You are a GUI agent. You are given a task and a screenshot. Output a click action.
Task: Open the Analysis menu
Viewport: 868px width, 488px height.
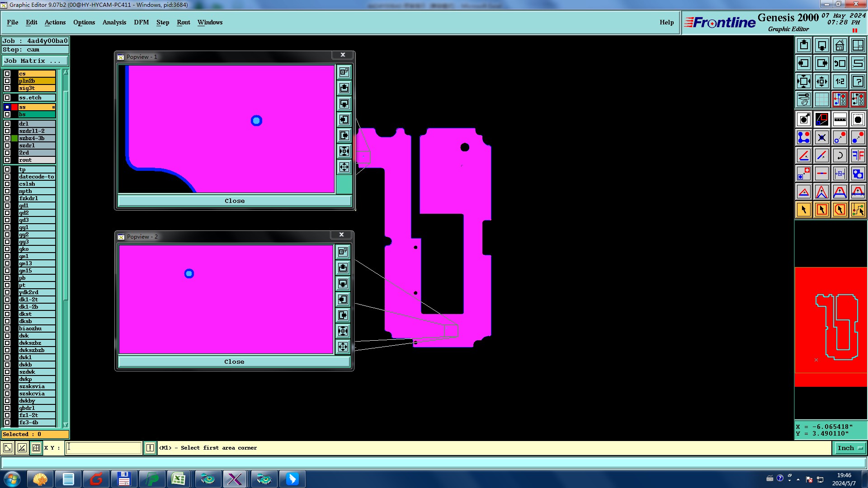tap(114, 22)
